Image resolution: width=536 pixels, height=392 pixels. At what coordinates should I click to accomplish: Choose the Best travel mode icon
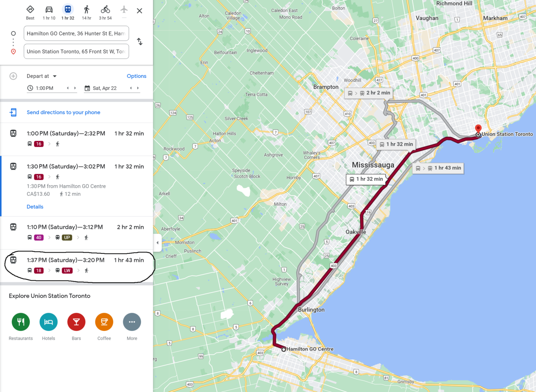30,10
